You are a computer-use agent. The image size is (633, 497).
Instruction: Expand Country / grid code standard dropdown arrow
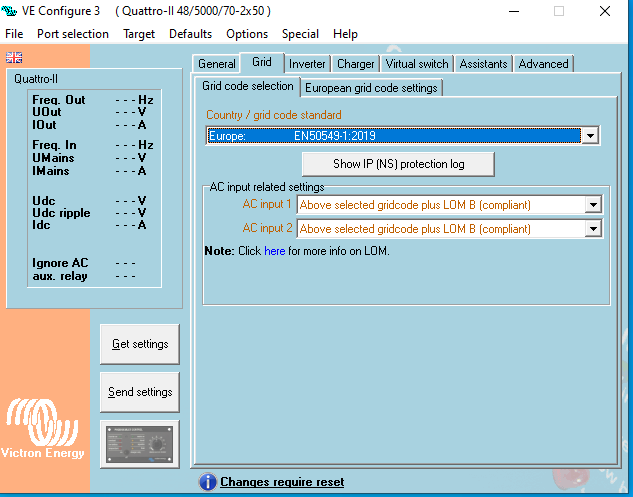(x=590, y=136)
